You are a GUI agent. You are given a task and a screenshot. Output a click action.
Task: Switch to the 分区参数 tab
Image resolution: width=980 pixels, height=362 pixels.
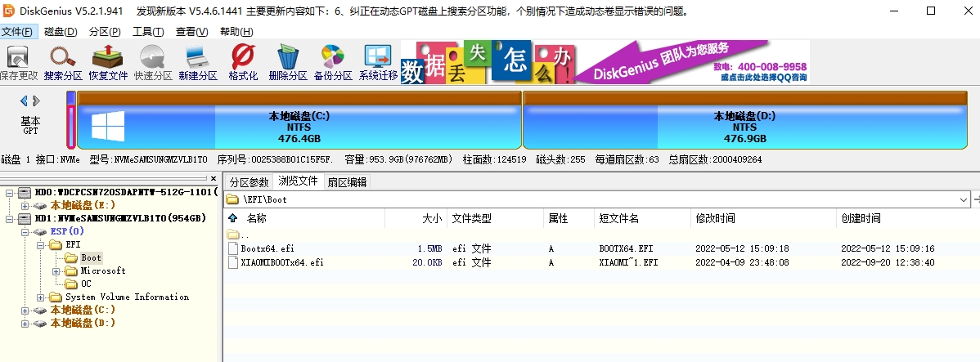pos(249,182)
